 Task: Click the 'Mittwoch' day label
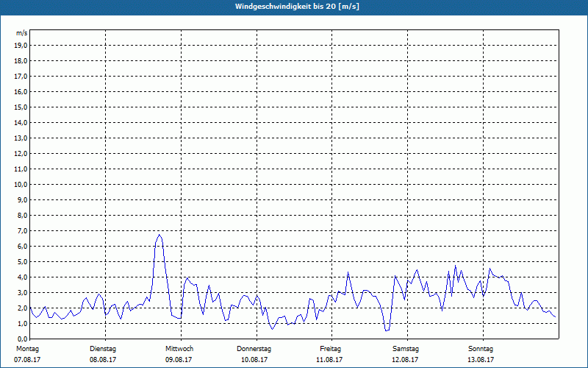tap(179, 349)
